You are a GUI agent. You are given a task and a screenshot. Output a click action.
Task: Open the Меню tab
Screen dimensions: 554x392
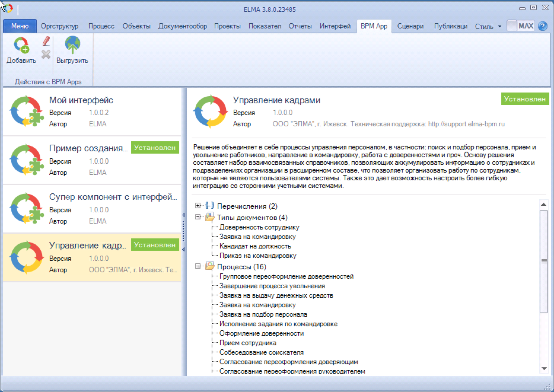(x=20, y=26)
